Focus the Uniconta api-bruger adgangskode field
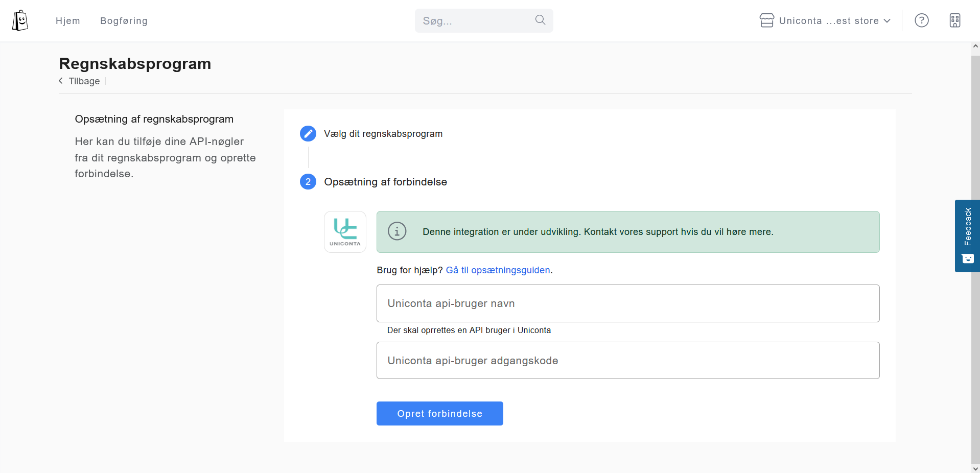The image size is (980, 473). [627, 361]
